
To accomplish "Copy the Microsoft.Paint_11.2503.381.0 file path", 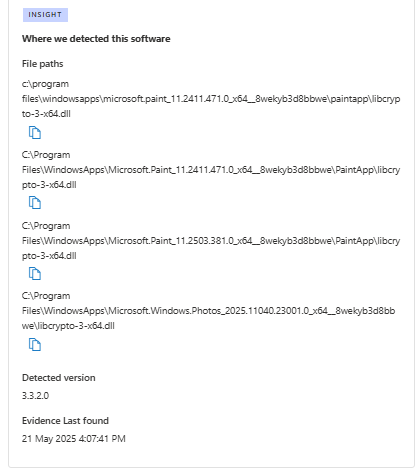I will coord(35,274).
